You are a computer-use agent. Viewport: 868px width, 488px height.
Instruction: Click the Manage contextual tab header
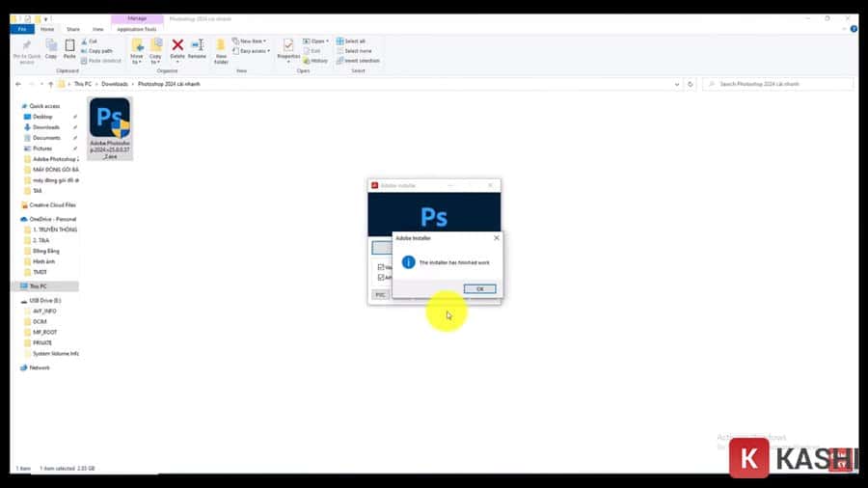point(137,19)
